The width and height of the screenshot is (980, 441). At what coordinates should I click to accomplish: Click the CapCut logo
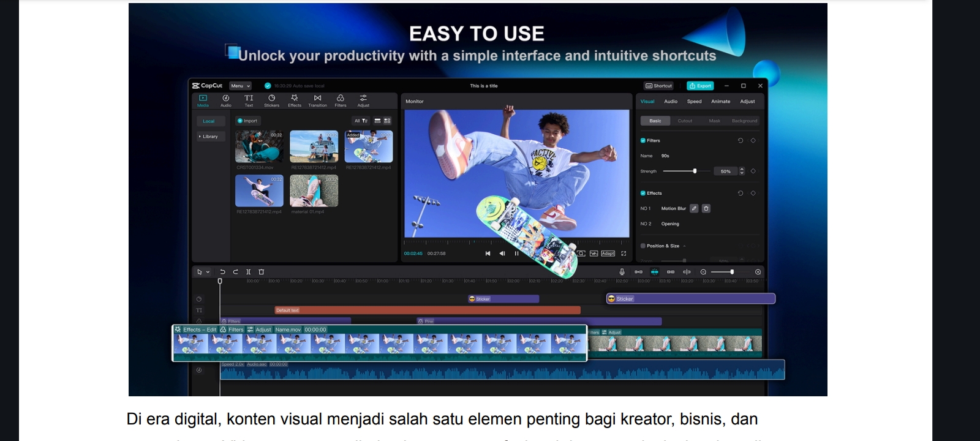tap(207, 86)
